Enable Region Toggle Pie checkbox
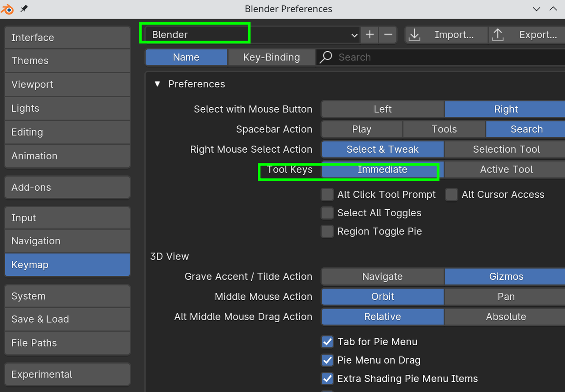565x392 pixels. pyautogui.click(x=327, y=232)
